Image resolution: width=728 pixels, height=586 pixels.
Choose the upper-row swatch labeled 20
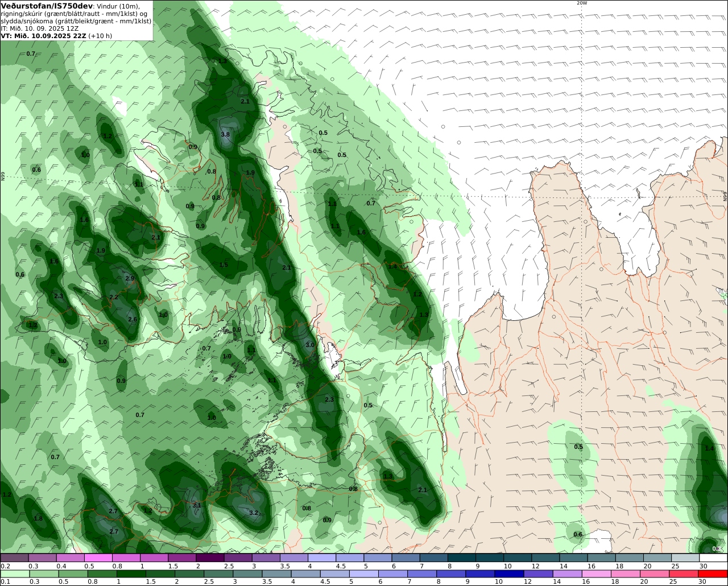[x=657, y=558]
